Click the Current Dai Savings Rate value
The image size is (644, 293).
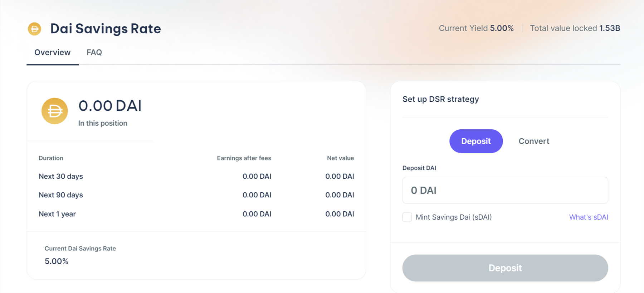click(57, 261)
